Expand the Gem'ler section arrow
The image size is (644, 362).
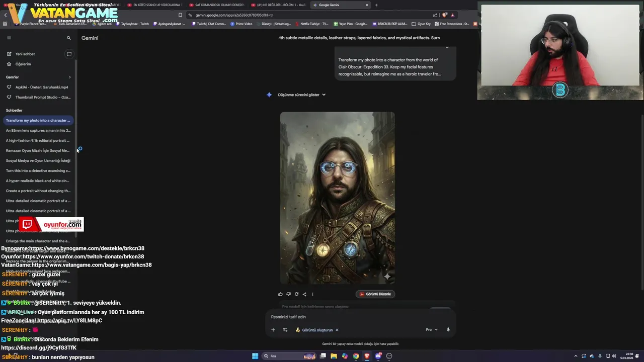69,77
